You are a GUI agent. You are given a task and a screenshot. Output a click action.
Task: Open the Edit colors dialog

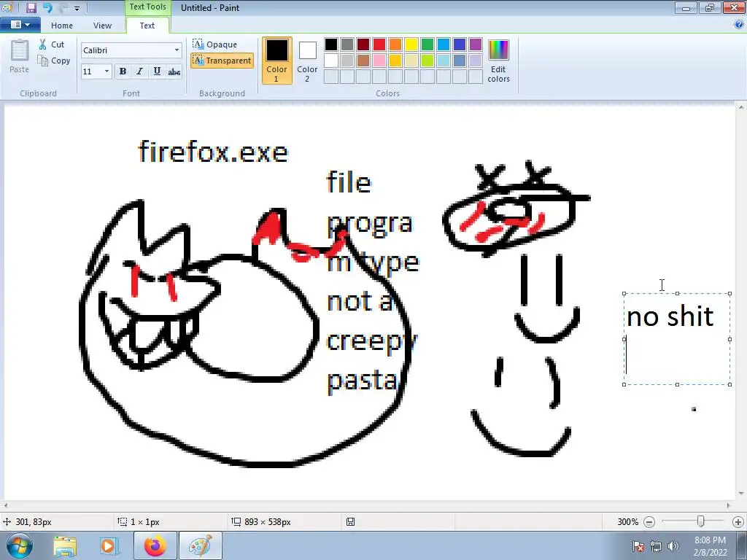[x=498, y=61]
